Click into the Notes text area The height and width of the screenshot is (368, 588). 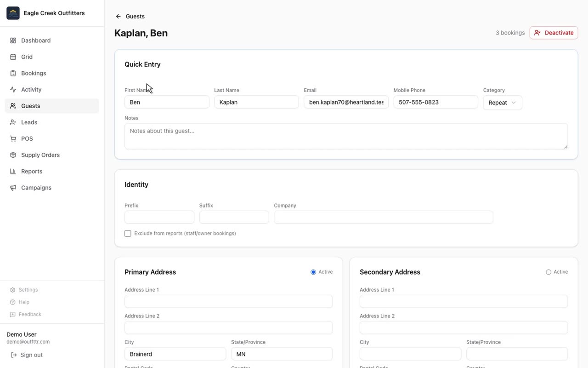click(x=346, y=136)
